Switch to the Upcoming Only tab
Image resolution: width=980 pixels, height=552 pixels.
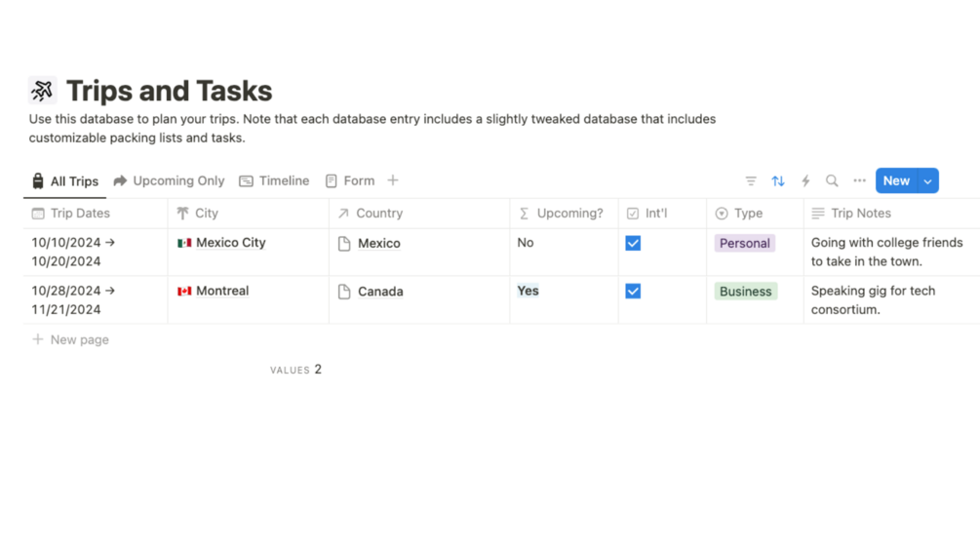pyautogui.click(x=169, y=180)
